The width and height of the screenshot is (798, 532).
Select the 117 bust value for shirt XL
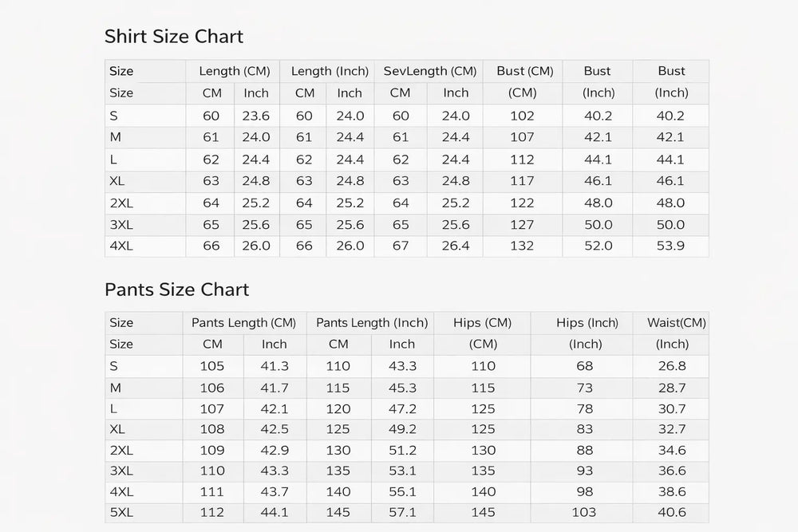pyautogui.click(x=522, y=181)
